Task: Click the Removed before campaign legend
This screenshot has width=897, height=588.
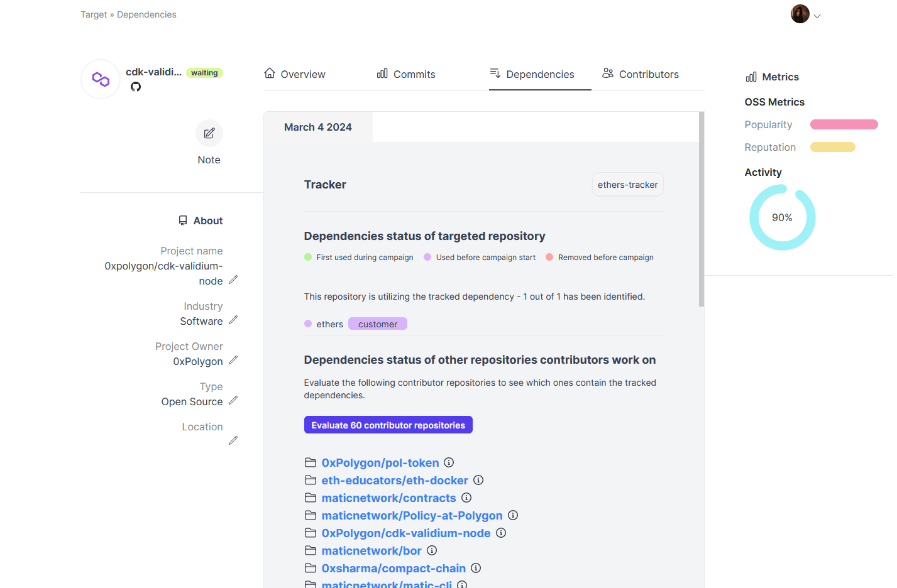Action: click(x=600, y=258)
